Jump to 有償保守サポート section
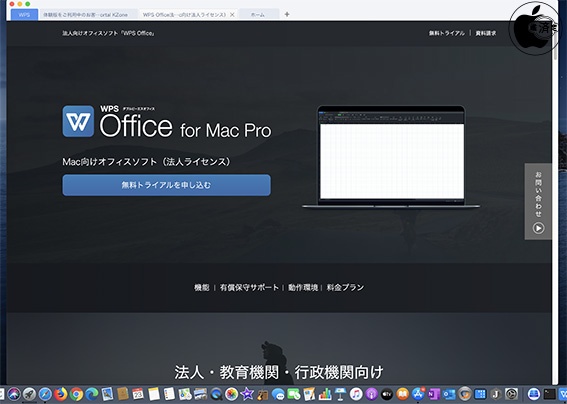This screenshot has height=404, width=567. pos(249,288)
